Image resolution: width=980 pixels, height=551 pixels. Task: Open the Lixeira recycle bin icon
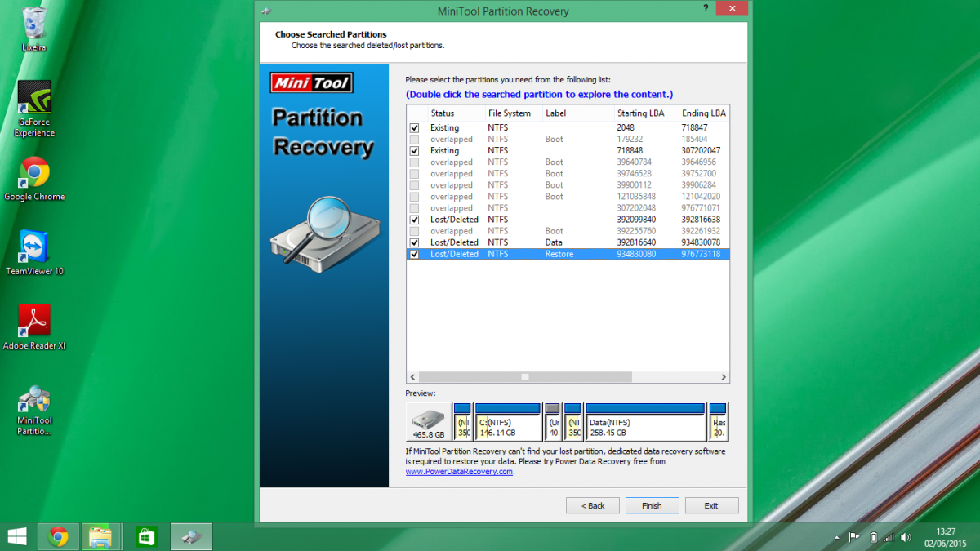pyautogui.click(x=34, y=29)
